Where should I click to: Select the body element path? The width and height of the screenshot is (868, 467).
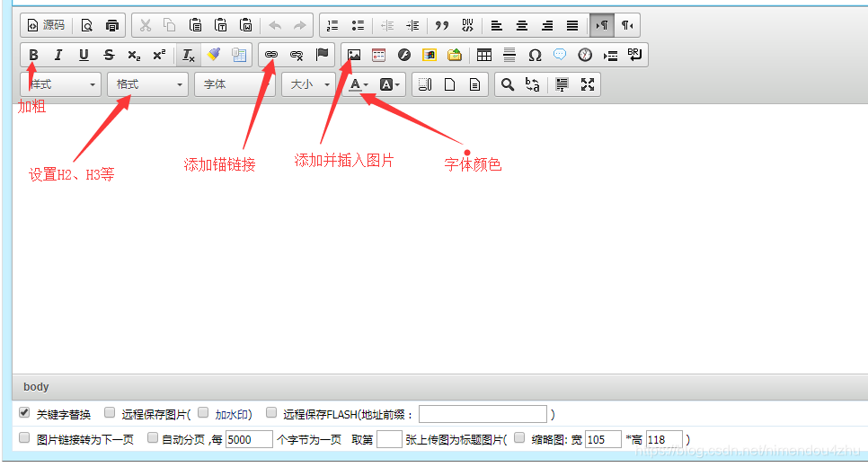click(36, 387)
